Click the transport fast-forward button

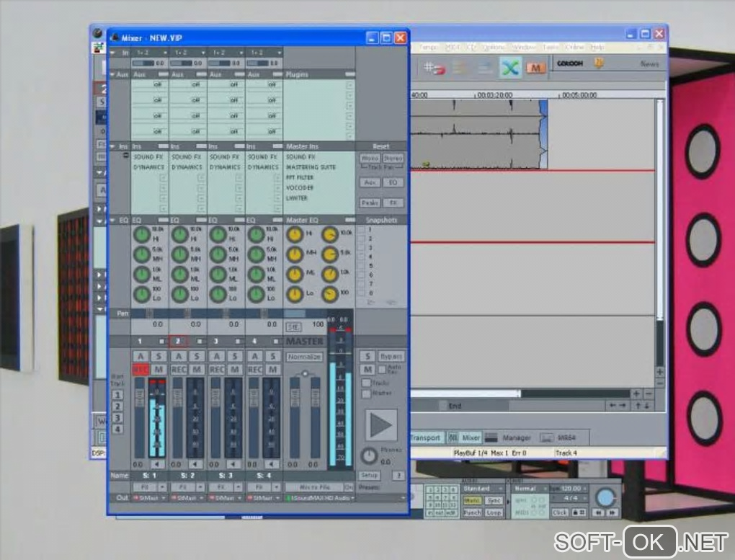click(x=611, y=512)
